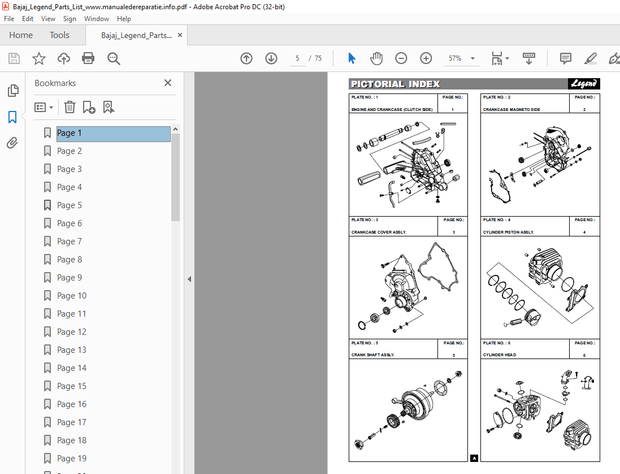Click the page number input field

(297, 59)
